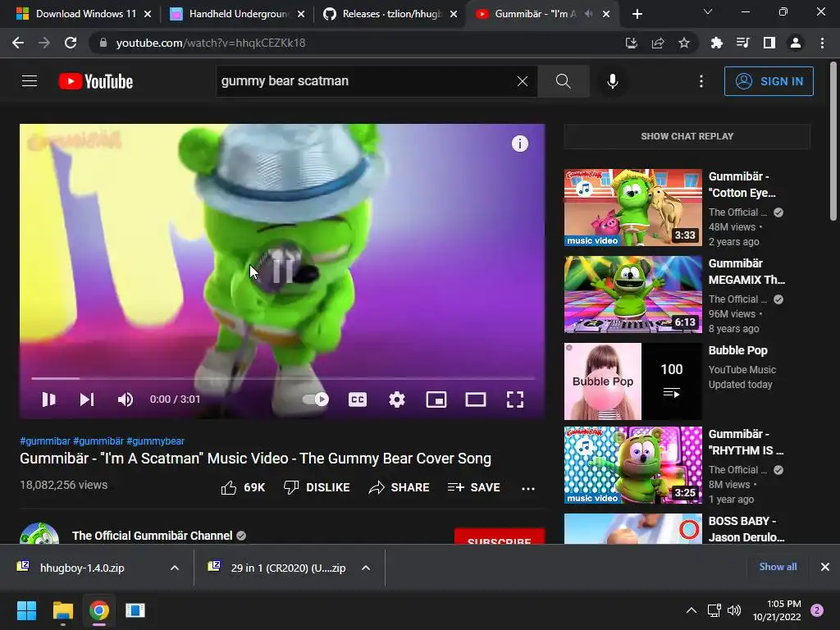The image size is (840, 630).
Task: Skip to the next video
Action: pos(87,399)
